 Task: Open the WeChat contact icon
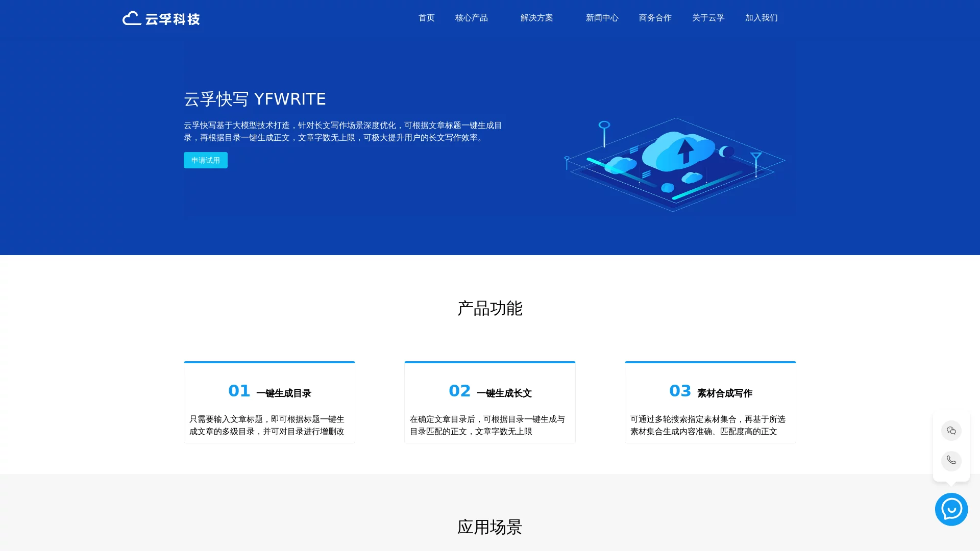(951, 430)
